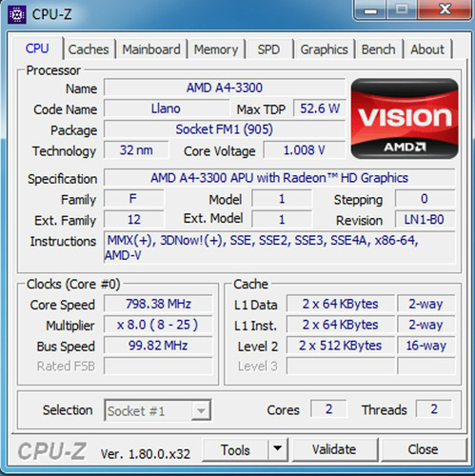Click the CPU-Z app icon in title bar
This screenshot has width=475, height=476.
click(x=17, y=14)
